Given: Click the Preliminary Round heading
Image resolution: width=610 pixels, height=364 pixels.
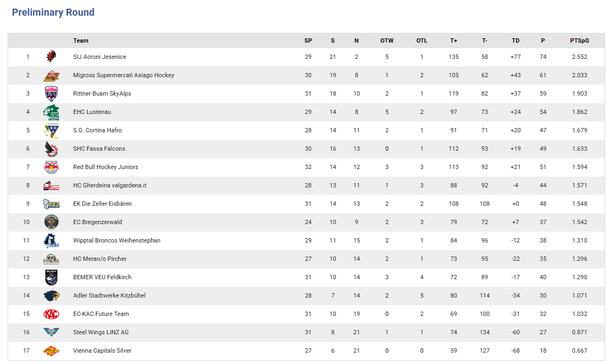Looking at the screenshot, I should pos(53,12).
